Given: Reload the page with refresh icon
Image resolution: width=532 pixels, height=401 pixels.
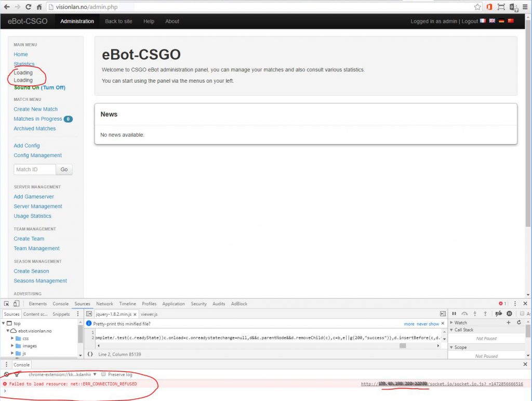Looking at the screenshot, I should click(29, 7).
